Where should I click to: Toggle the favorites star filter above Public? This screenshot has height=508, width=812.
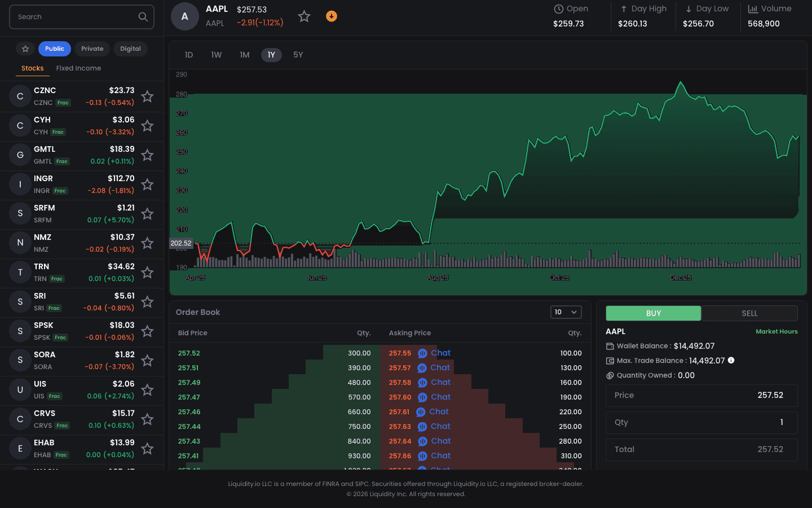pos(25,49)
